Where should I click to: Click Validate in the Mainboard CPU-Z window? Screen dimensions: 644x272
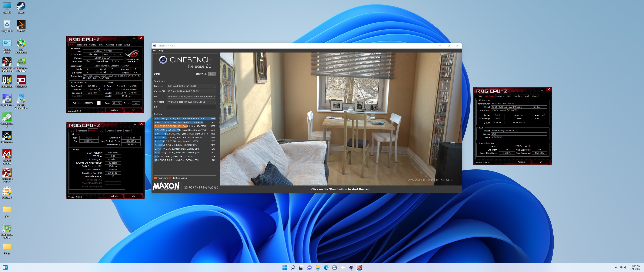522,162
